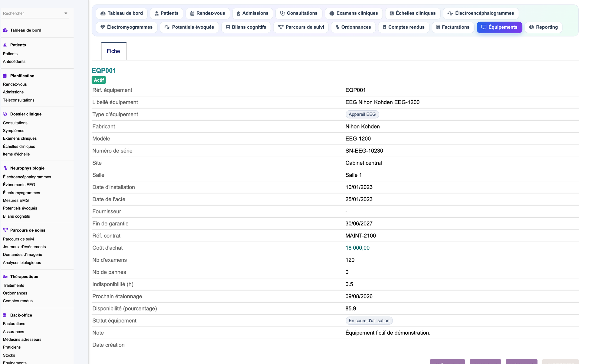
Task: Click the book icon on Bilans cognitifs tab
Action: pyautogui.click(x=228, y=27)
